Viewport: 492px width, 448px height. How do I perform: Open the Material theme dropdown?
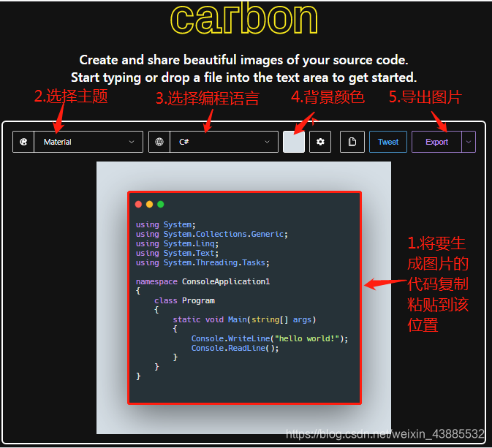[88, 142]
